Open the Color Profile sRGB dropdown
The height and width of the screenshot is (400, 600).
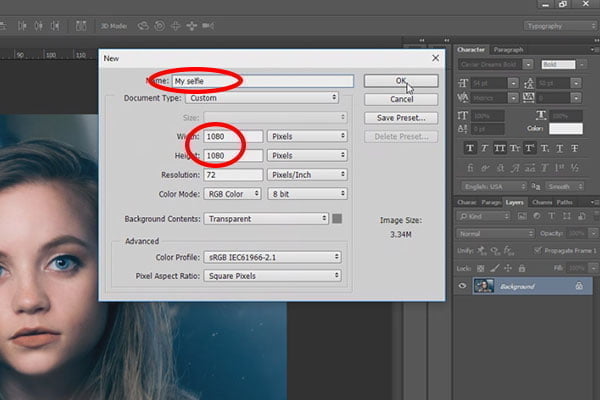pos(272,257)
